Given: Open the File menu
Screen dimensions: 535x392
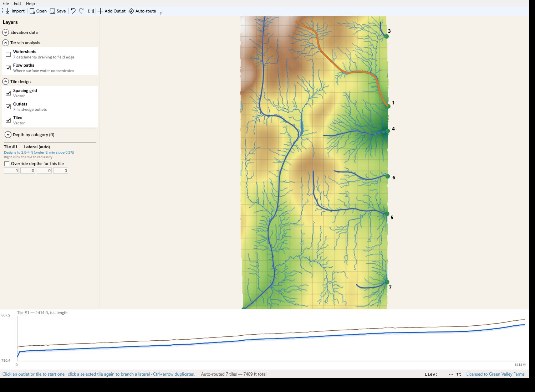Looking at the screenshot, I should 6,4.
